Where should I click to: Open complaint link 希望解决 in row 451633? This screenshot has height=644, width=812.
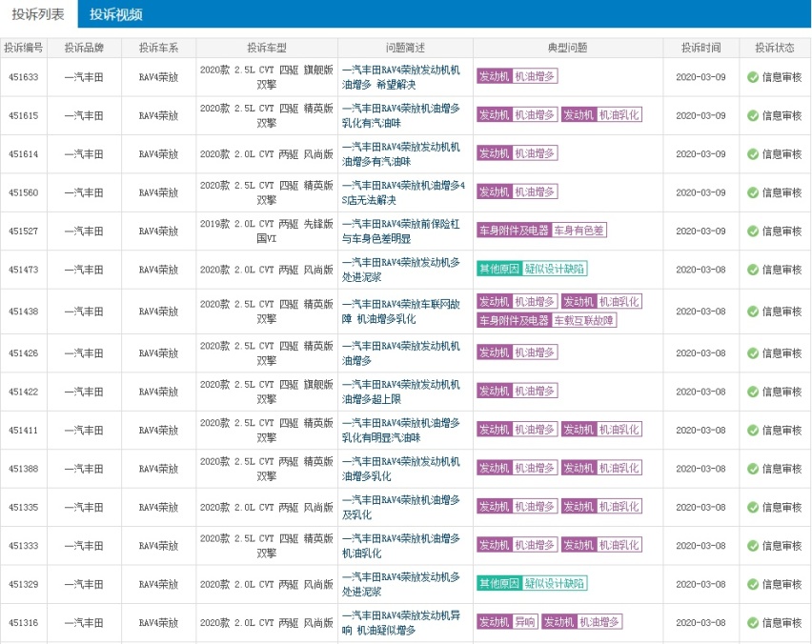click(401, 77)
